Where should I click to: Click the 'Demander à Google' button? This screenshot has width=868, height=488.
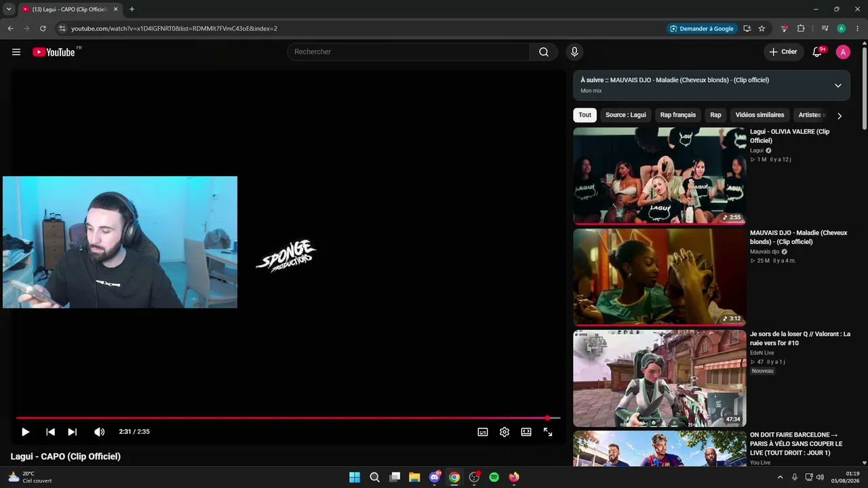[702, 28]
